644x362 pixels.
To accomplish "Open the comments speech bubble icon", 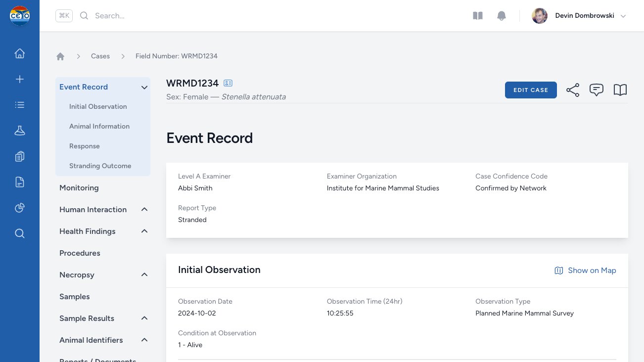I will (x=597, y=90).
